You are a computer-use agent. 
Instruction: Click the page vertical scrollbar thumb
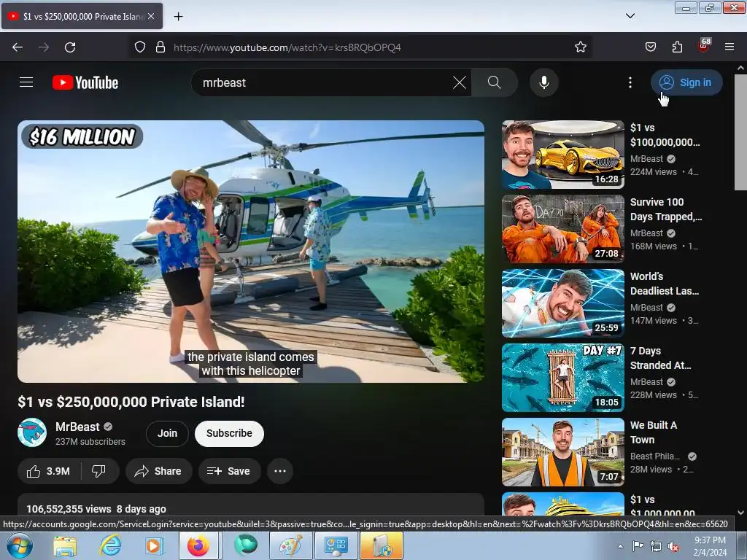tap(740, 132)
